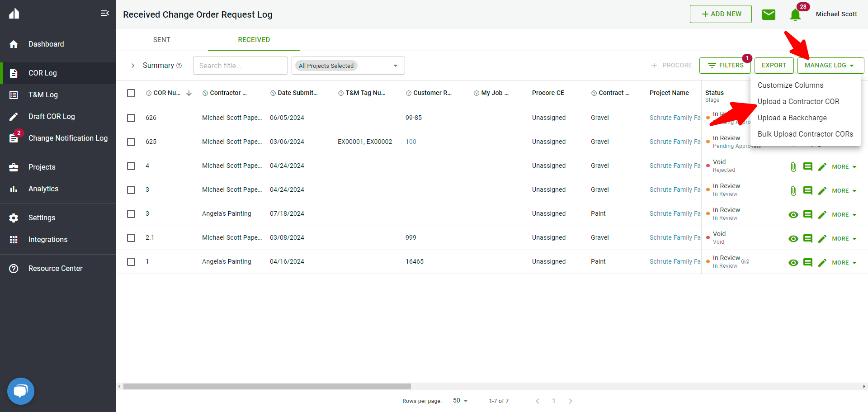Image resolution: width=868 pixels, height=412 pixels.
Task: Click in the Search title field
Action: pos(240,65)
